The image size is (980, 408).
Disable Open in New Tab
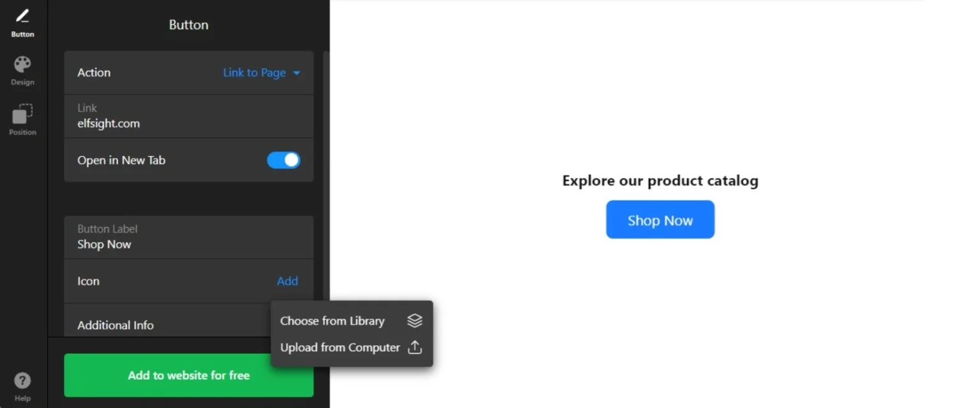click(x=284, y=160)
